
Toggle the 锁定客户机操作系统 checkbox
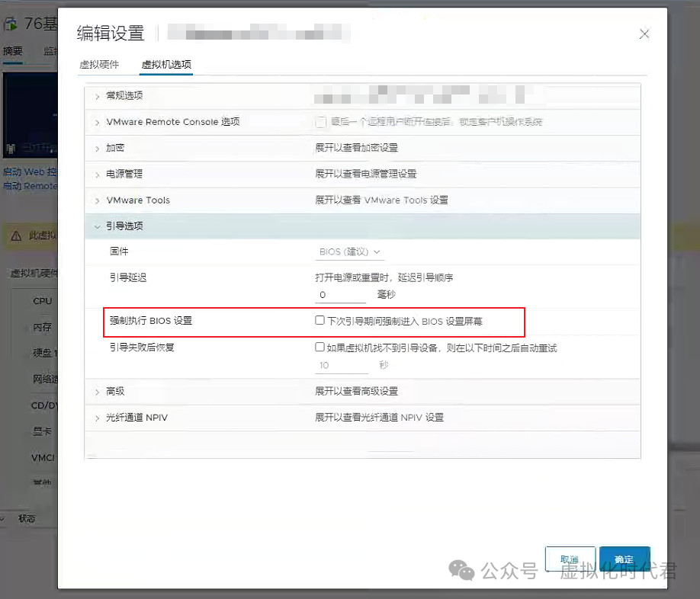[x=320, y=122]
